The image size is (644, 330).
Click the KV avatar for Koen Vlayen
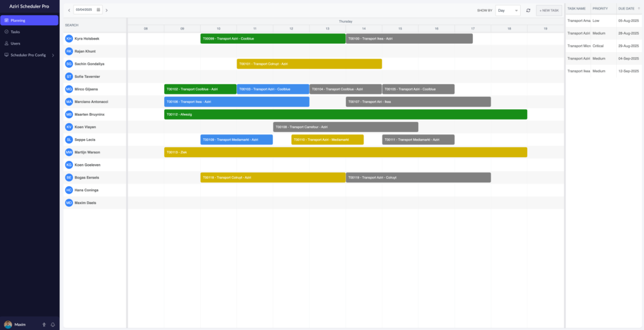pos(69,127)
